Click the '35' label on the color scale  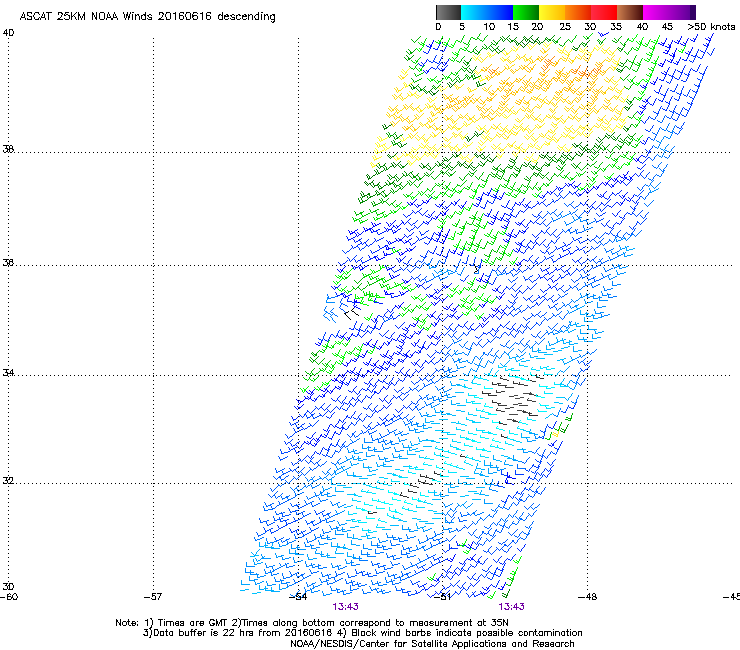616,27
